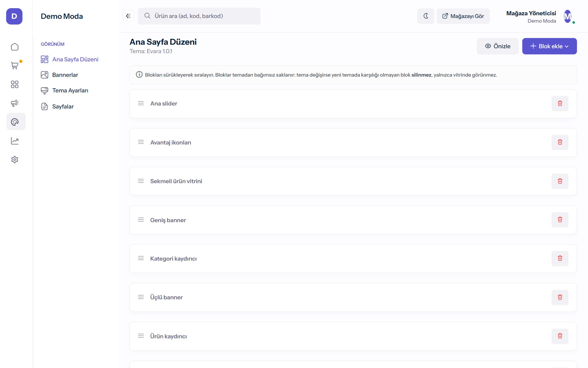588x368 pixels.
Task: Collapse the sidebar with double chevron
Action: [128, 16]
